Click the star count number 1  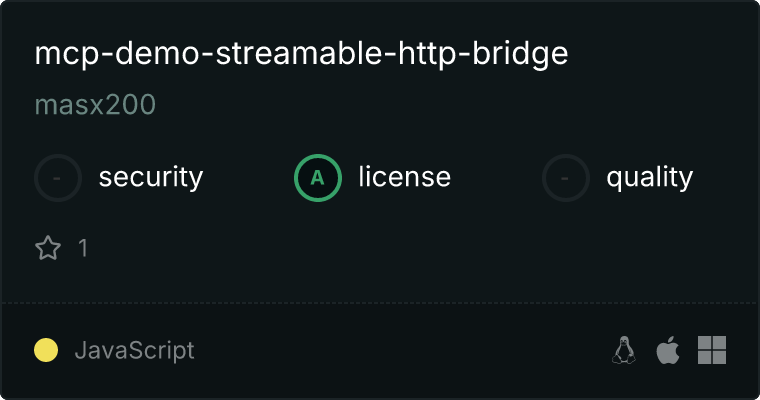[x=83, y=248]
